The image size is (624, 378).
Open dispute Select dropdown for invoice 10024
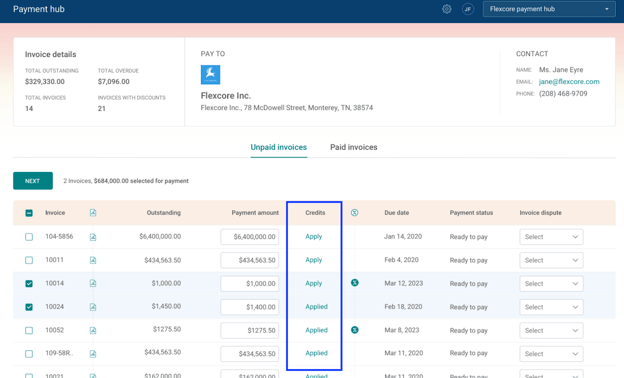point(551,307)
